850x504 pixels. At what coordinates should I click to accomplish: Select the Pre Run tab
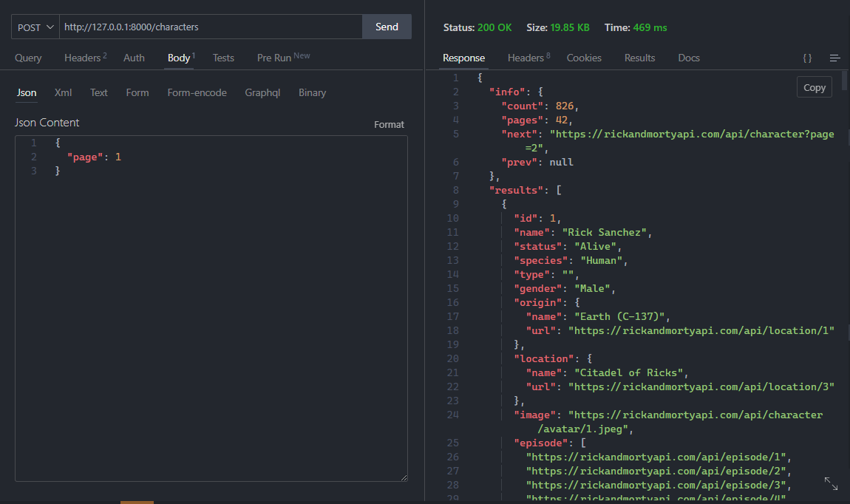[273, 58]
